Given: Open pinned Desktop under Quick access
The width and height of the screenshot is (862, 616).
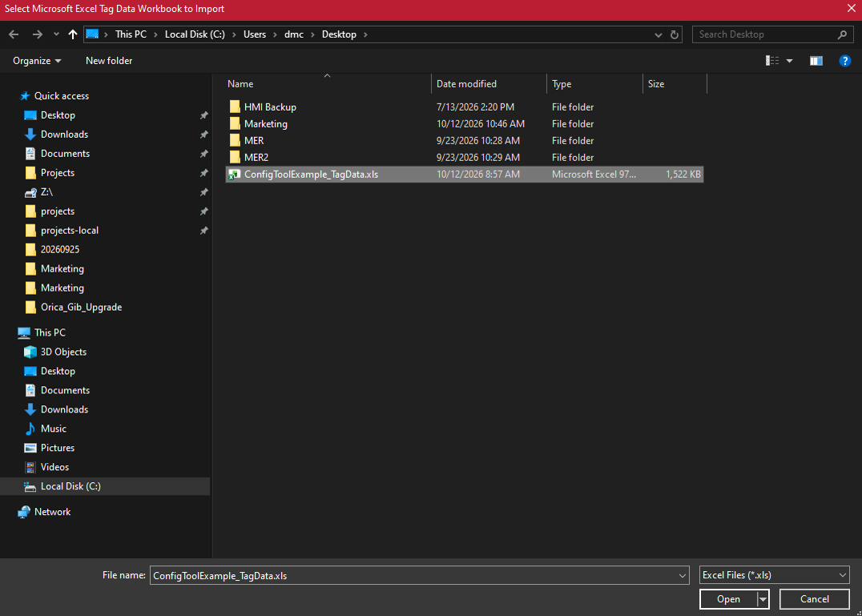Looking at the screenshot, I should 58,115.
